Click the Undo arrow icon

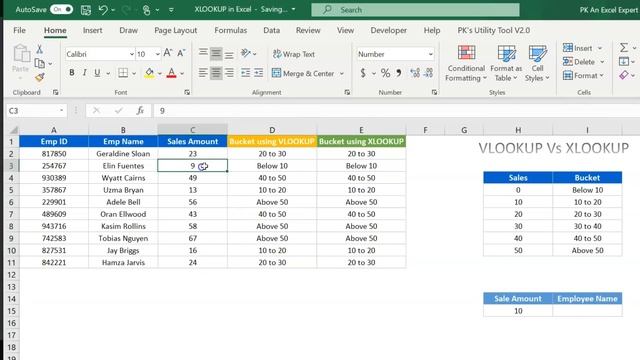coord(103,10)
